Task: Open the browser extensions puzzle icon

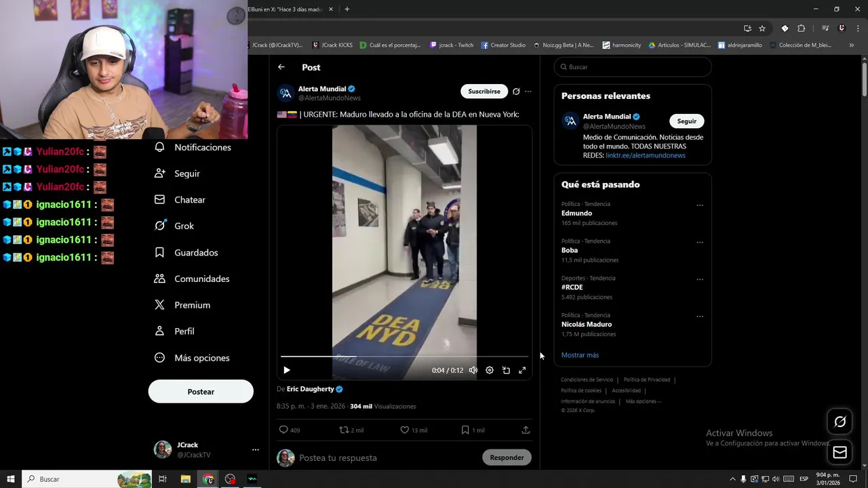Action: tap(801, 28)
